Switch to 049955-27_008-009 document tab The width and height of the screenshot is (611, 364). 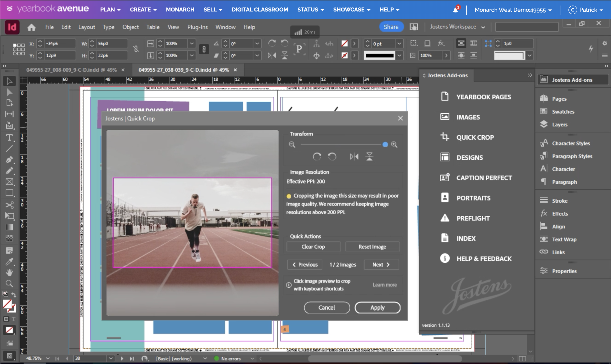pos(71,70)
